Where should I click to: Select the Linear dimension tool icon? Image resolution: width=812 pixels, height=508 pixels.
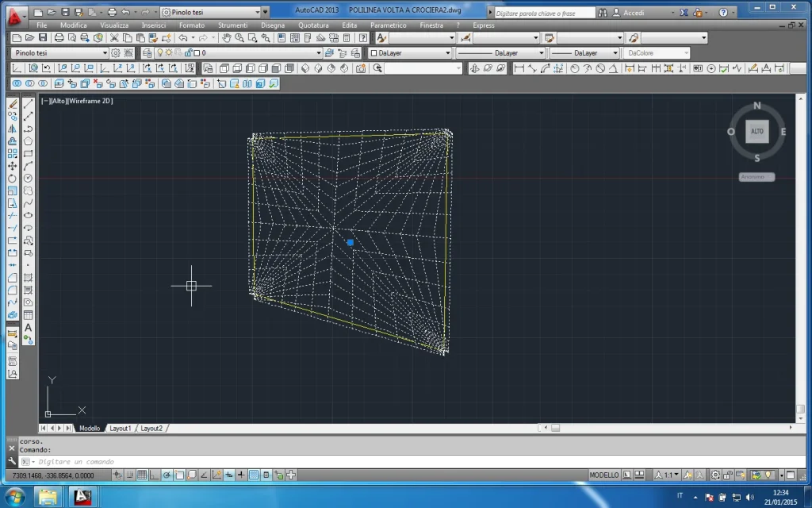tap(519, 69)
